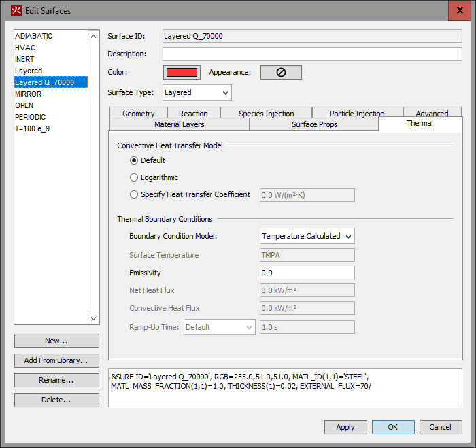Open the Appearance texture button
This screenshot has width=476, height=448.
(x=281, y=72)
